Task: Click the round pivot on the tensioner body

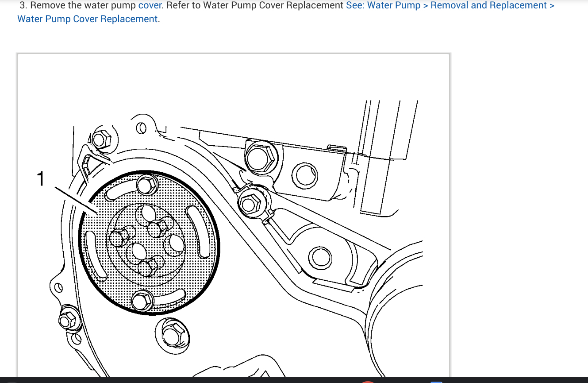Action: click(x=320, y=257)
